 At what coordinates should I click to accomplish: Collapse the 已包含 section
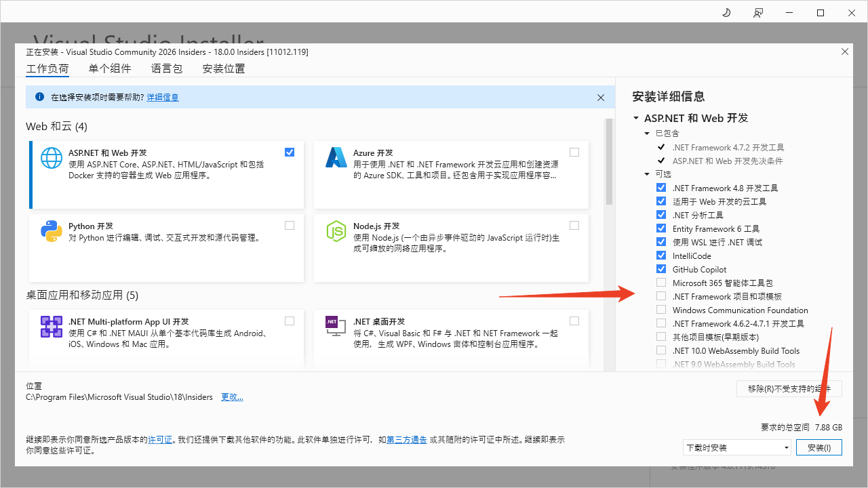tap(648, 134)
